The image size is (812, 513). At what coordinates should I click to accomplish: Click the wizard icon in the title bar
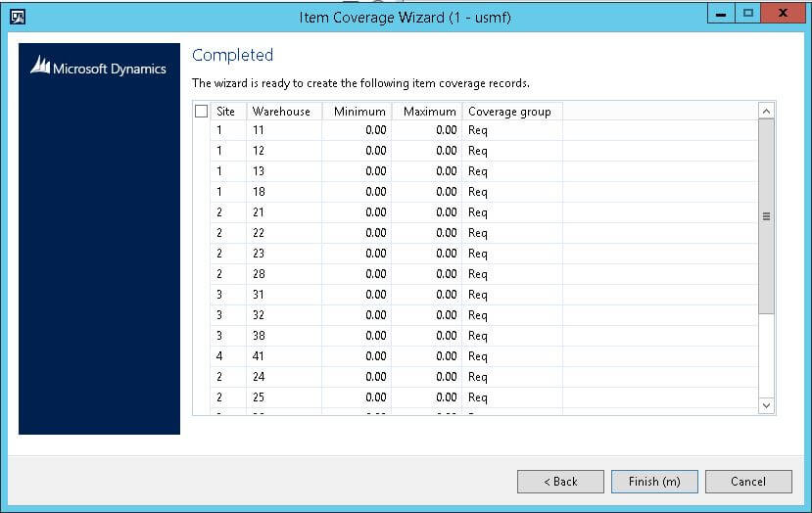(x=18, y=16)
